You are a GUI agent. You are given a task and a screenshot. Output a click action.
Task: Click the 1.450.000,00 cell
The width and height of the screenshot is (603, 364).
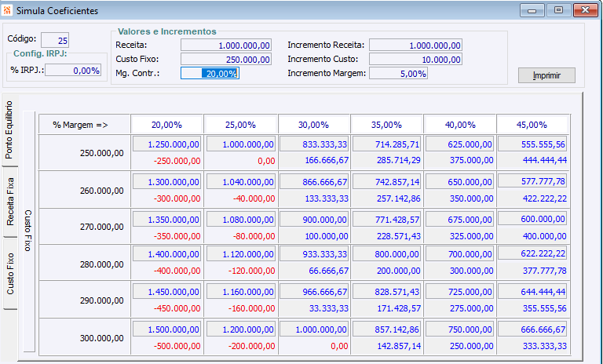click(x=167, y=292)
